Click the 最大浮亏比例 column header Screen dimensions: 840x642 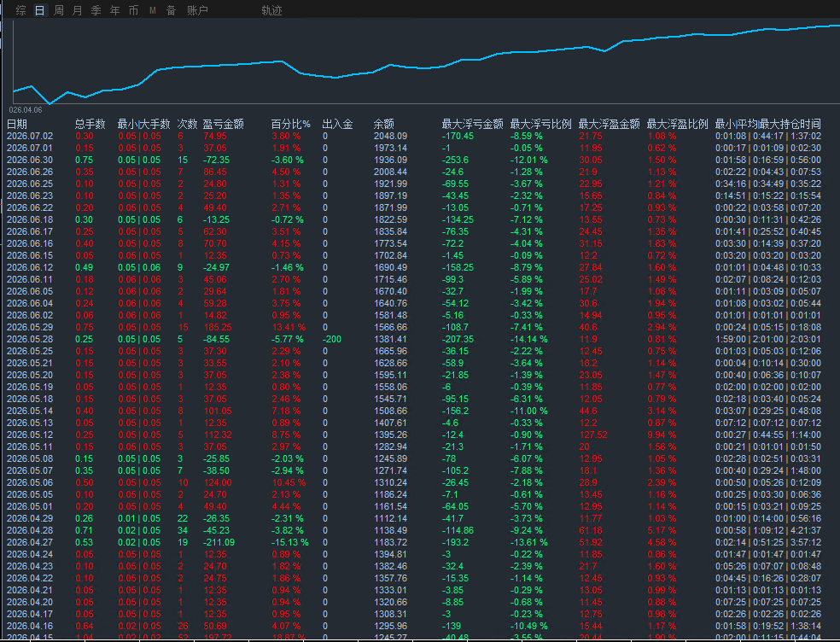point(540,124)
